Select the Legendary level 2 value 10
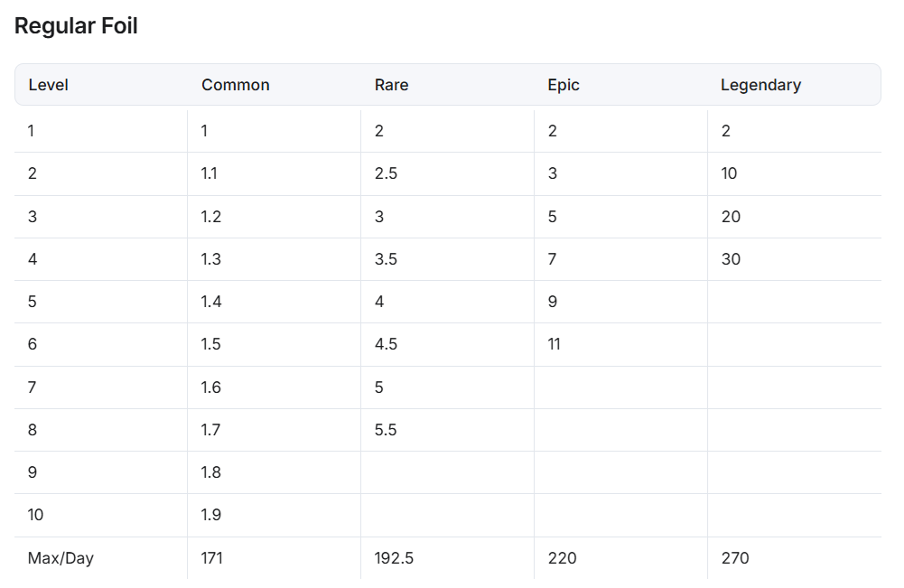The width and height of the screenshot is (904, 588). click(x=729, y=173)
